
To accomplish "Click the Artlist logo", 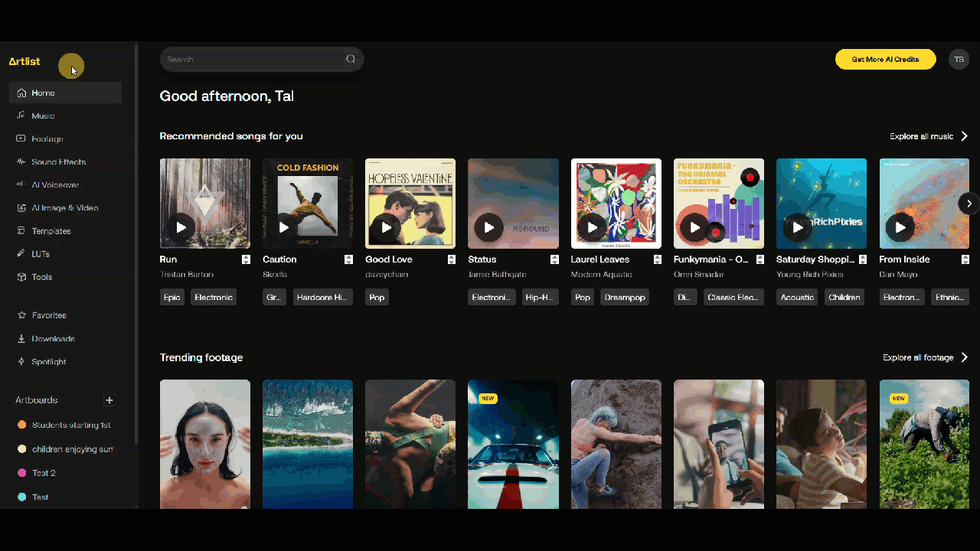I will 24,61.
